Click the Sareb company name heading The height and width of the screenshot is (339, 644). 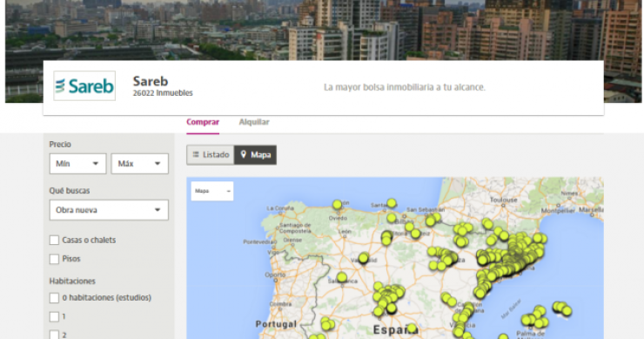pyautogui.click(x=151, y=81)
